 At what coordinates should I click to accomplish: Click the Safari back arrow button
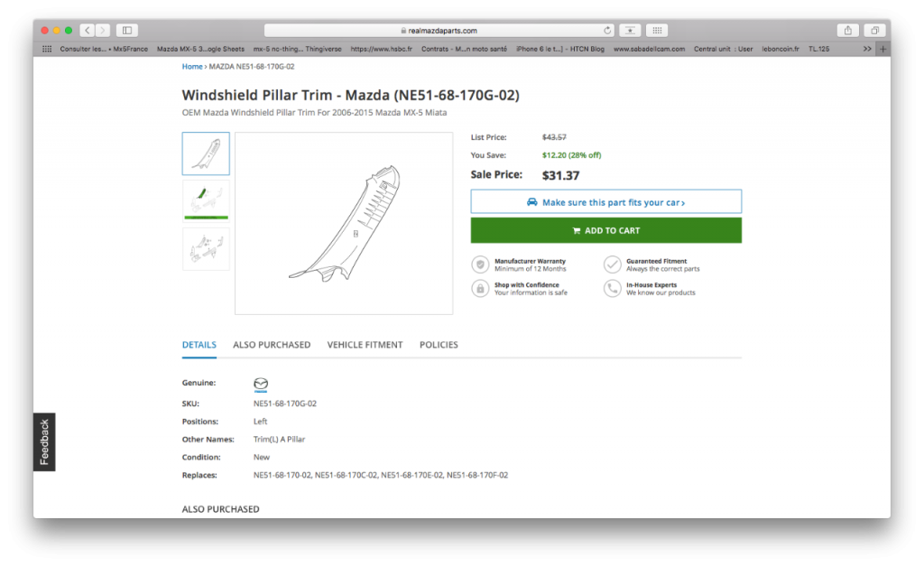click(x=88, y=30)
